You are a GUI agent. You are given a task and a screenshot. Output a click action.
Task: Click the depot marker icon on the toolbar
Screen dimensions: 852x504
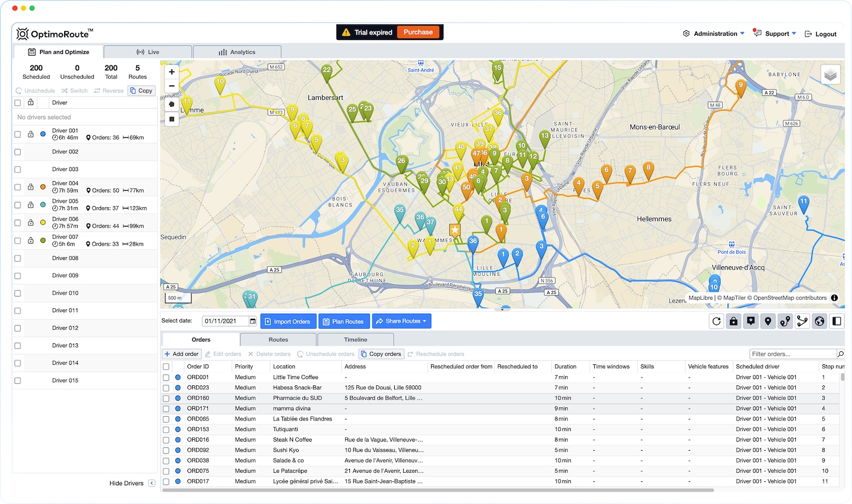tap(751, 321)
